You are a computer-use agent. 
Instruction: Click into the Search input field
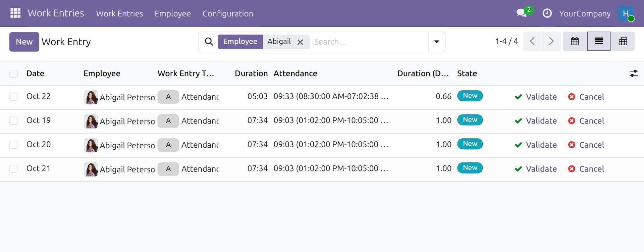click(369, 42)
